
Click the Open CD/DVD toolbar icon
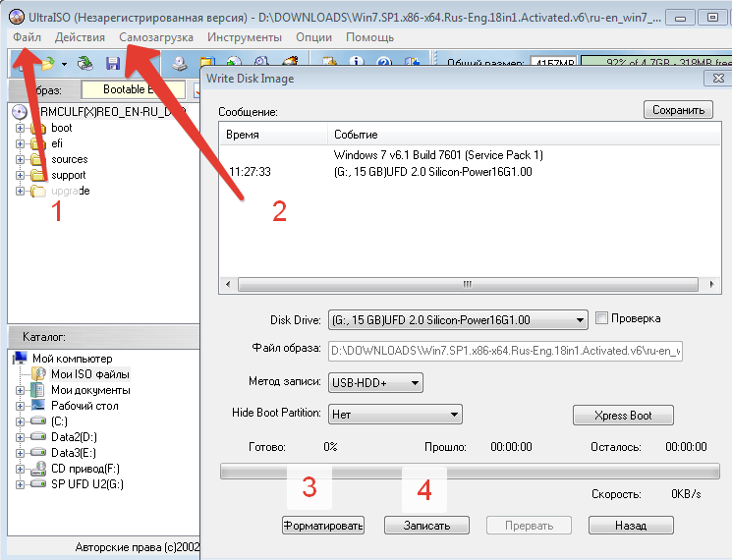[84, 64]
